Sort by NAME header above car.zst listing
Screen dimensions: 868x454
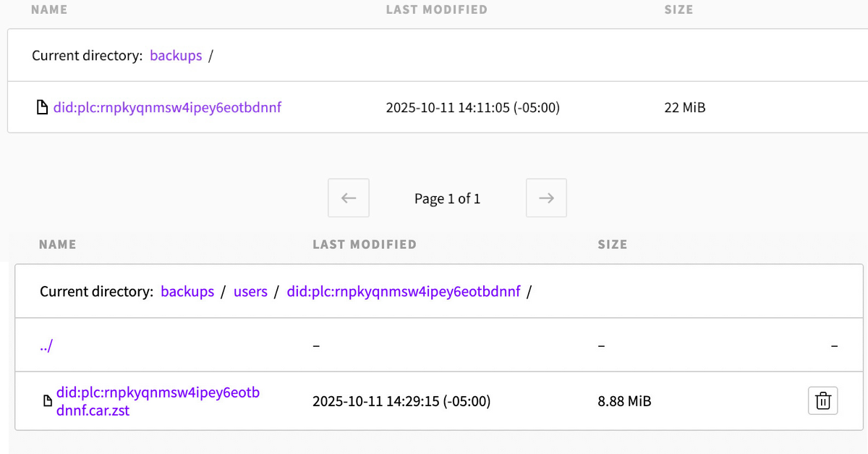[x=57, y=245]
